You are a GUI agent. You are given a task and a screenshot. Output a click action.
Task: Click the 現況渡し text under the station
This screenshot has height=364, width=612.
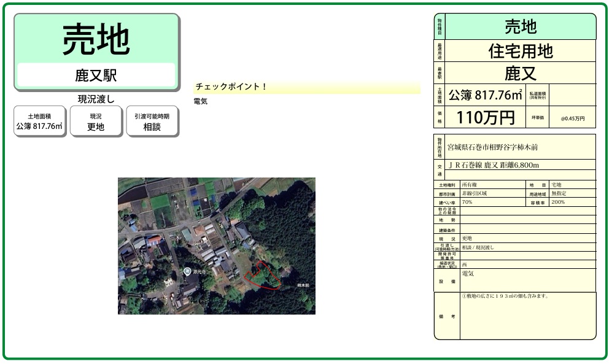[x=96, y=99]
